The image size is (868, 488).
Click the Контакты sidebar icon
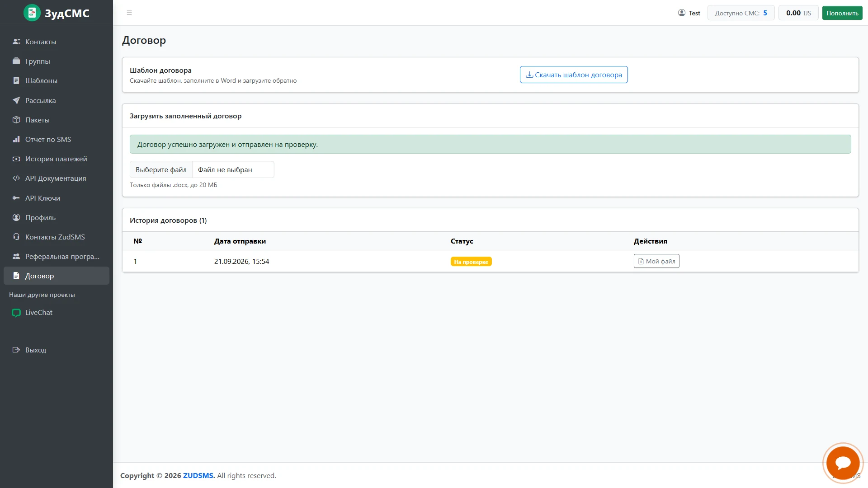click(16, 42)
